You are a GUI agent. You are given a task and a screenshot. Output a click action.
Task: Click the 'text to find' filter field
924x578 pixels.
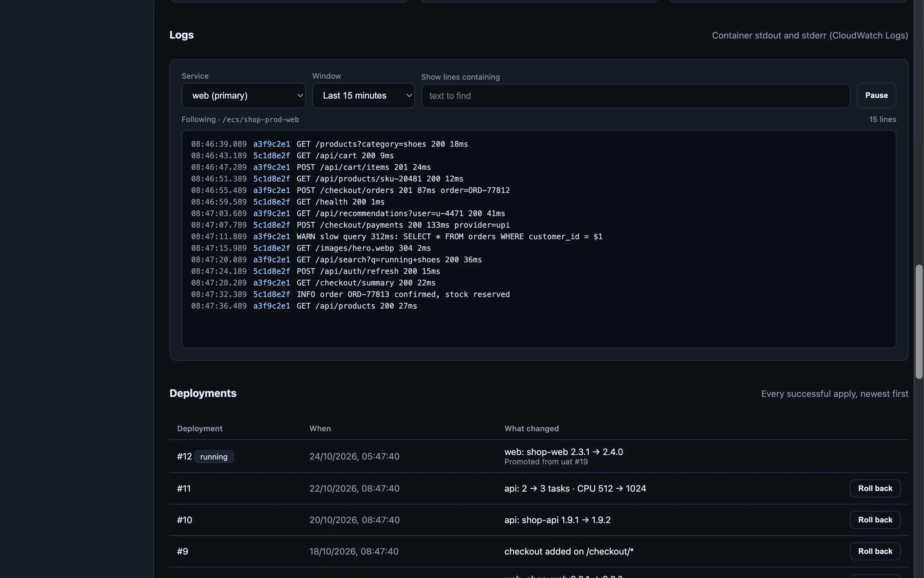click(x=635, y=96)
